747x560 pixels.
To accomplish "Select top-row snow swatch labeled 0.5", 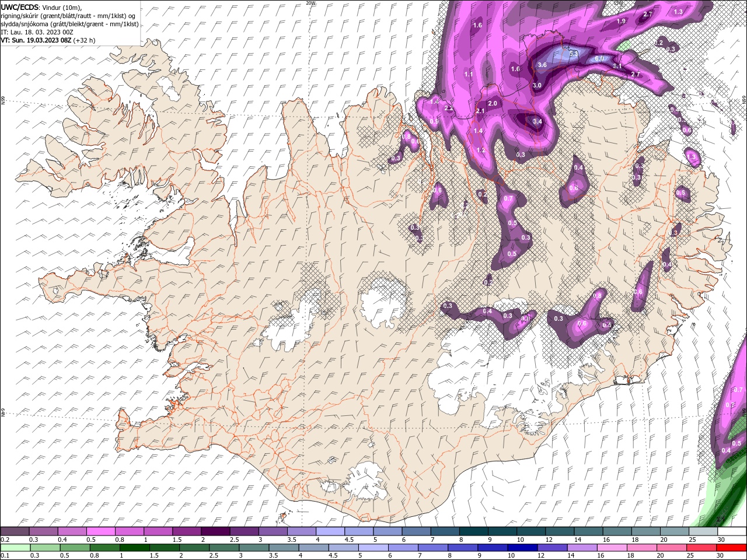I will (x=100, y=531).
